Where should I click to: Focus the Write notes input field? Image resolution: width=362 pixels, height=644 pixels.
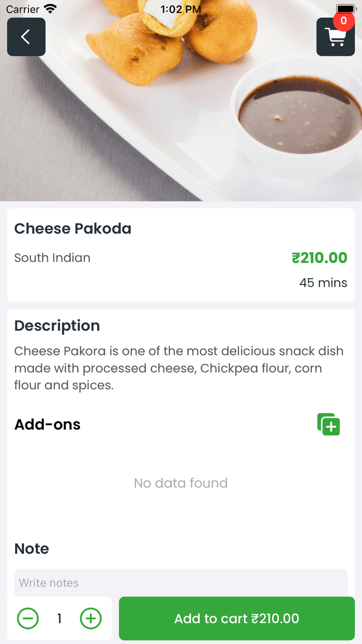pyautogui.click(x=181, y=582)
